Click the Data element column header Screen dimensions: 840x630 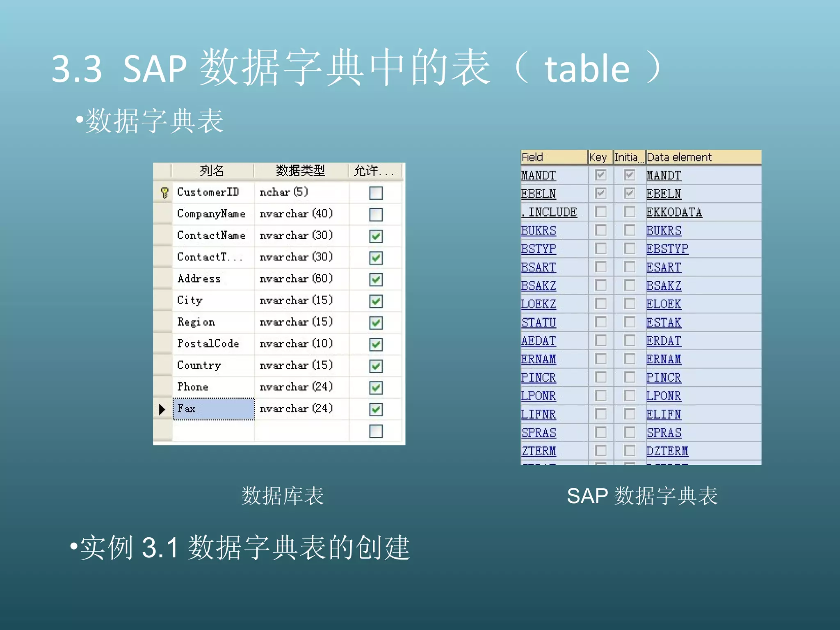point(703,157)
